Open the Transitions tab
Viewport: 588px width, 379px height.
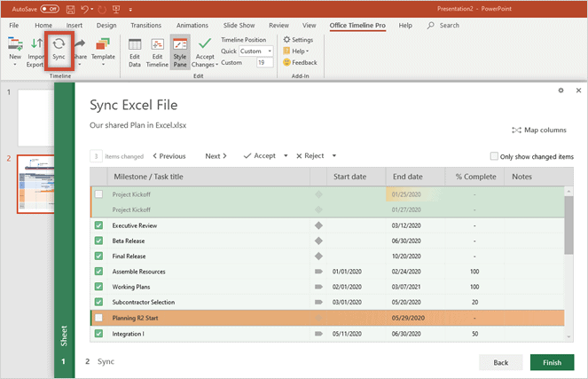(145, 25)
